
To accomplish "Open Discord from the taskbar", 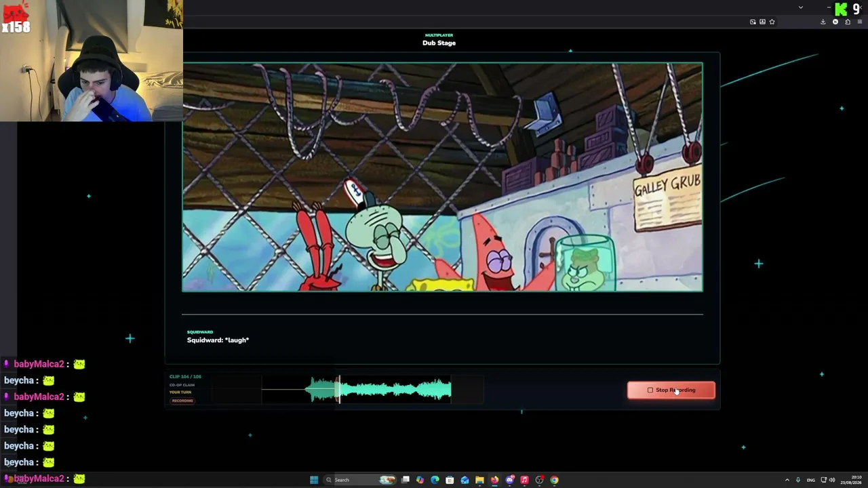I will (510, 480).
